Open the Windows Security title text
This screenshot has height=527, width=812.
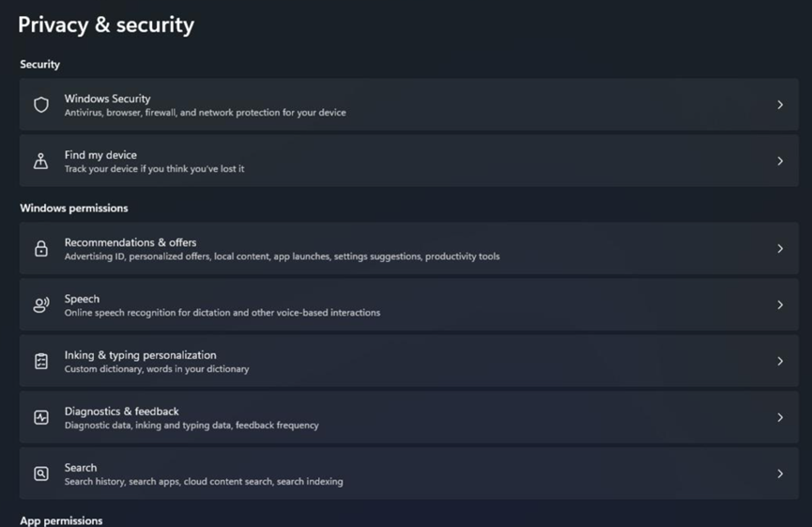[x=107, y=99]
